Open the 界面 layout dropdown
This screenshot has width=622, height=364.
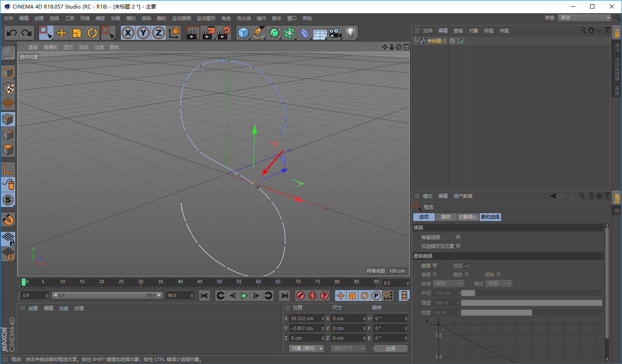[x=585, y=18]
